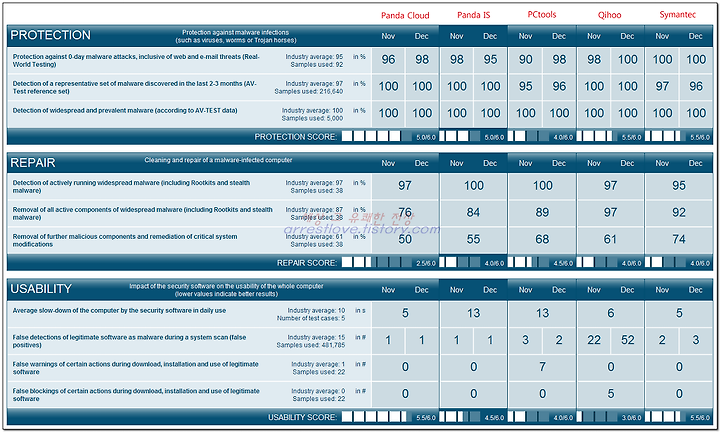This screenshot has height=432, width=720.
Task: Select the USABILITY section title
Action: 41,289
